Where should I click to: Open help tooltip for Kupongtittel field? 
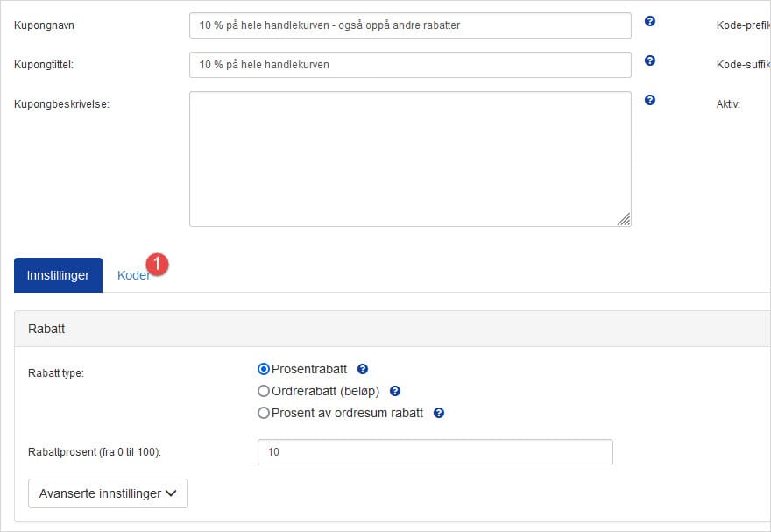(650, 60)
